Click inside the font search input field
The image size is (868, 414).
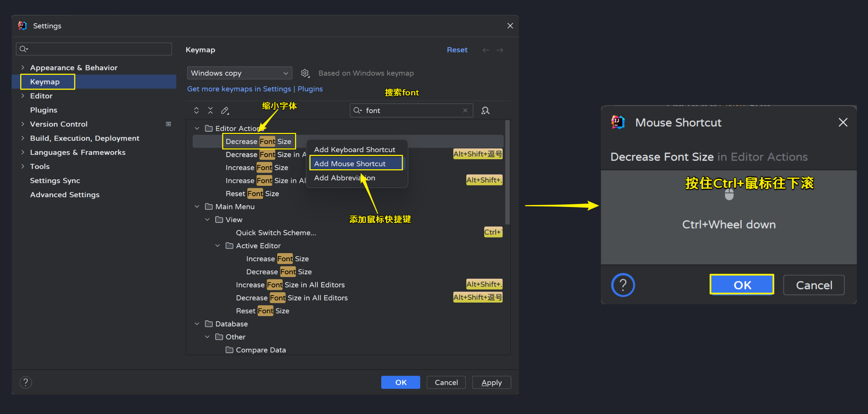tap(404, 110)
